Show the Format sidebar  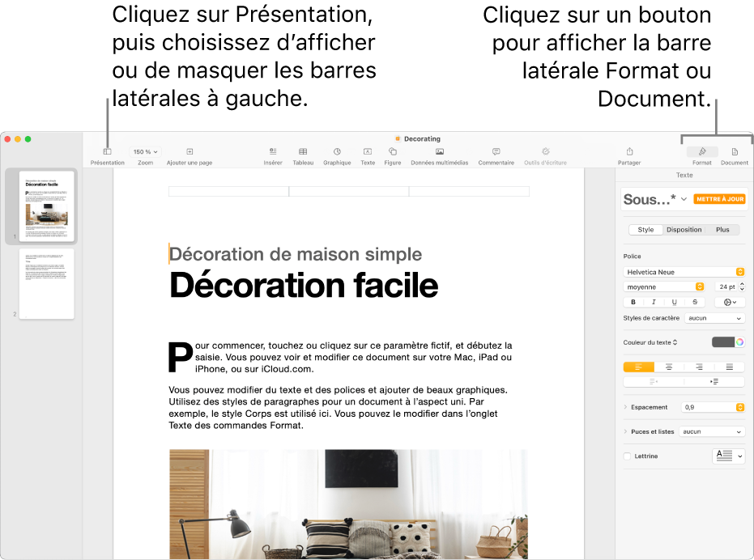702,152
